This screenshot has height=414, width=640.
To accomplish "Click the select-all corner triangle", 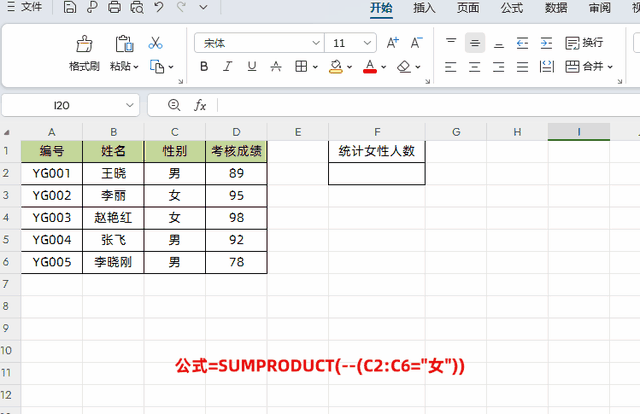I will click(7, 132).
